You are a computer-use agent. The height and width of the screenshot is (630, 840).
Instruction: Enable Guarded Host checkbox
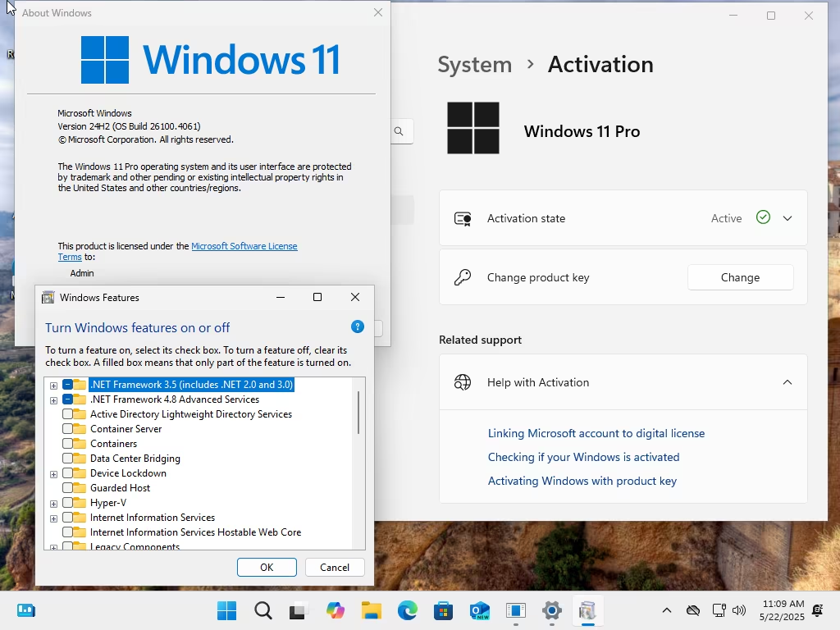(67, 487)
